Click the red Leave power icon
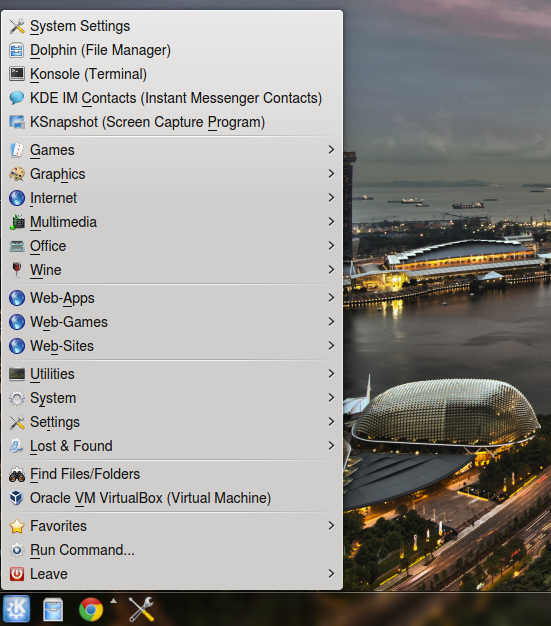 [17, 574]
